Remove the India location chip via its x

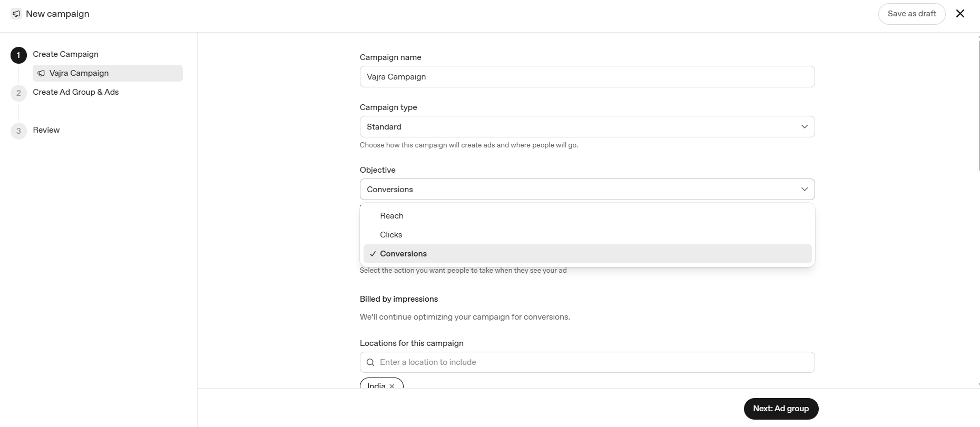pyautogui.click(x=392, y=386)
